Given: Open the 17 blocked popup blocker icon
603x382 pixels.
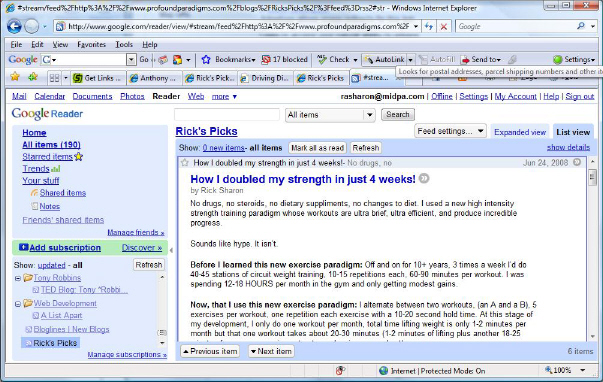Looking at the screenshot, I should tap(266, 60).
